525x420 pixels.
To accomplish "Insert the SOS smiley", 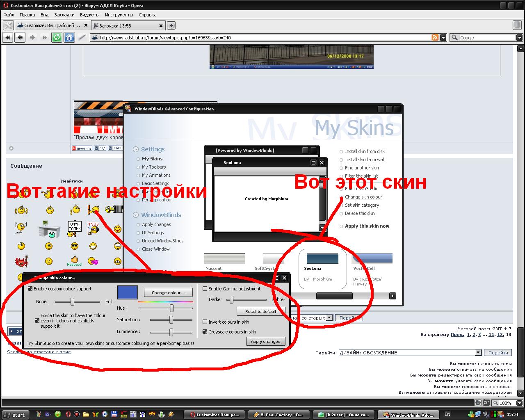I will pos(94,228).
